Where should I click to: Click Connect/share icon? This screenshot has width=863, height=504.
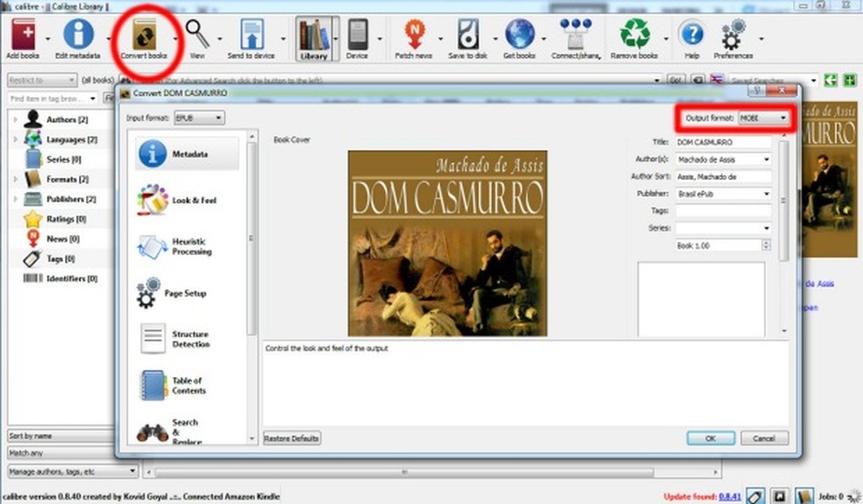click(x=575, y=34)
